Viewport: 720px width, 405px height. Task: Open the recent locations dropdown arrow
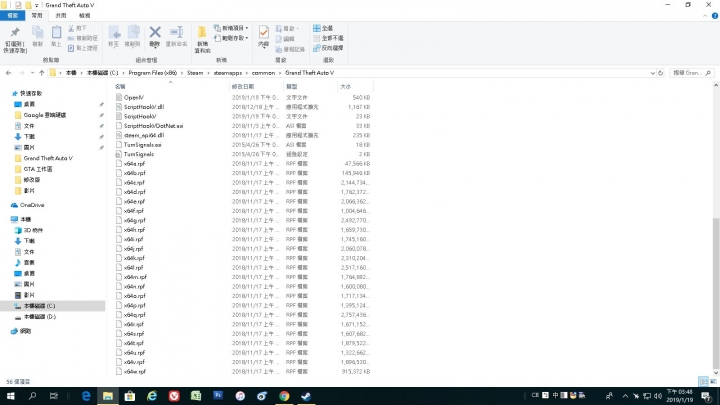tap(32, 73)
